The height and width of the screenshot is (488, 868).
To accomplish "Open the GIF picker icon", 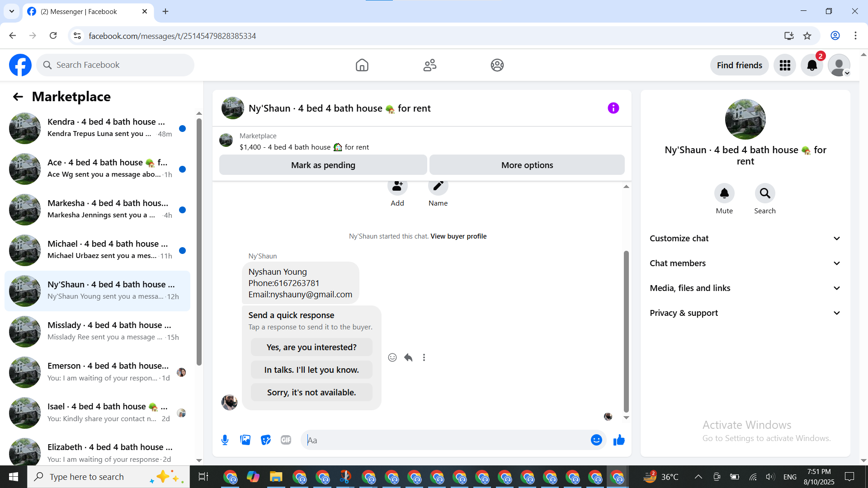I will coord(286,440).
